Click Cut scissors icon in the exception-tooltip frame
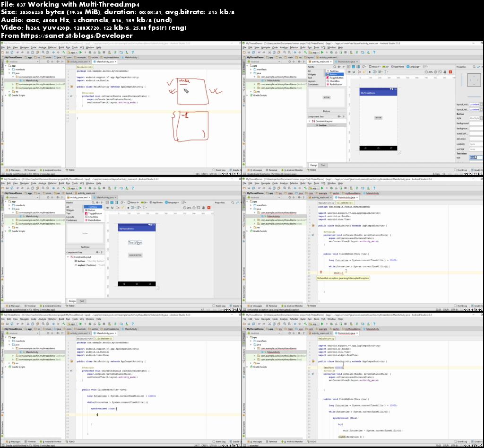484x448 pixels. (x=270, y=188)
